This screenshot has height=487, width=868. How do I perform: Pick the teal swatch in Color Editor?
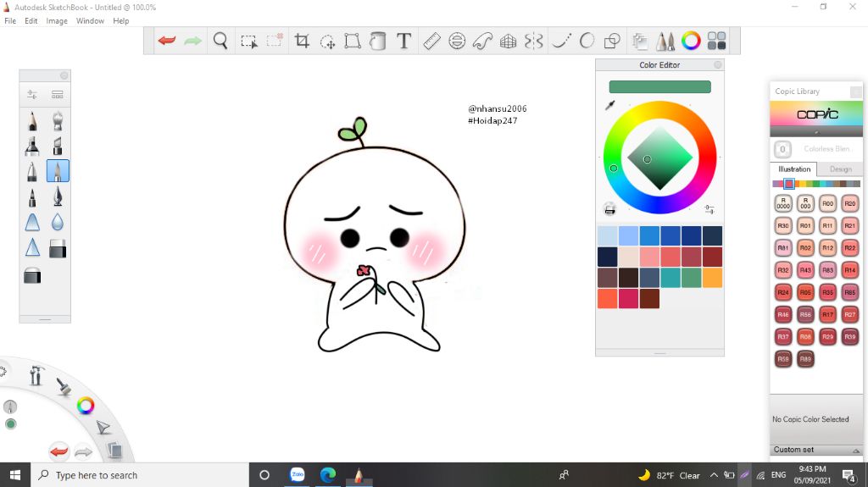[670, 277]
